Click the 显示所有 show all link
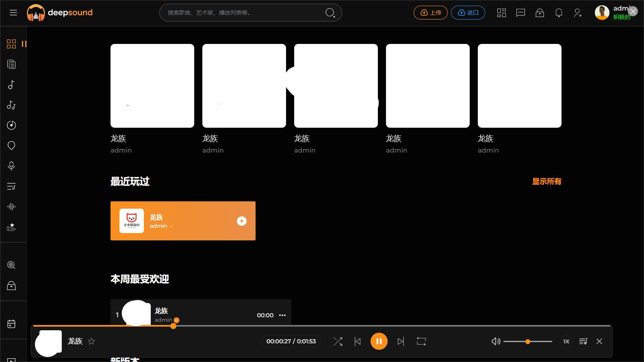Image resolution: width=644 pixels, height=362 pixels. tap(546, 181)
